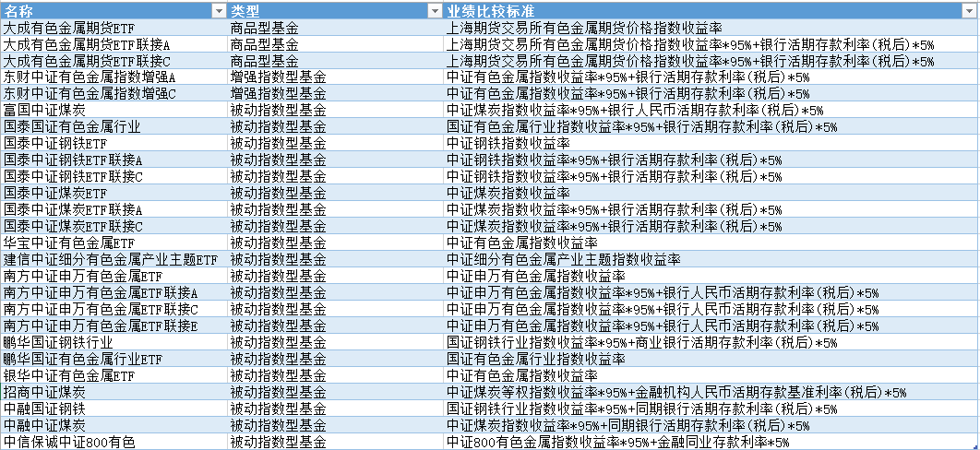Select the cell 南方中证申万有色金属ETF联接E
Viewport: 980px width, 450px height.
tap(114, 326)
